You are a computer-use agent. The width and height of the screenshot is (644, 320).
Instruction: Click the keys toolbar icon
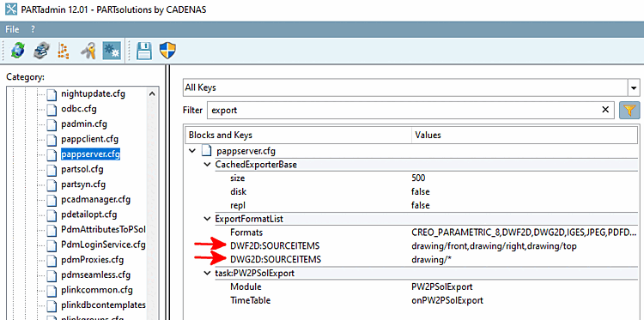[88, 51]
